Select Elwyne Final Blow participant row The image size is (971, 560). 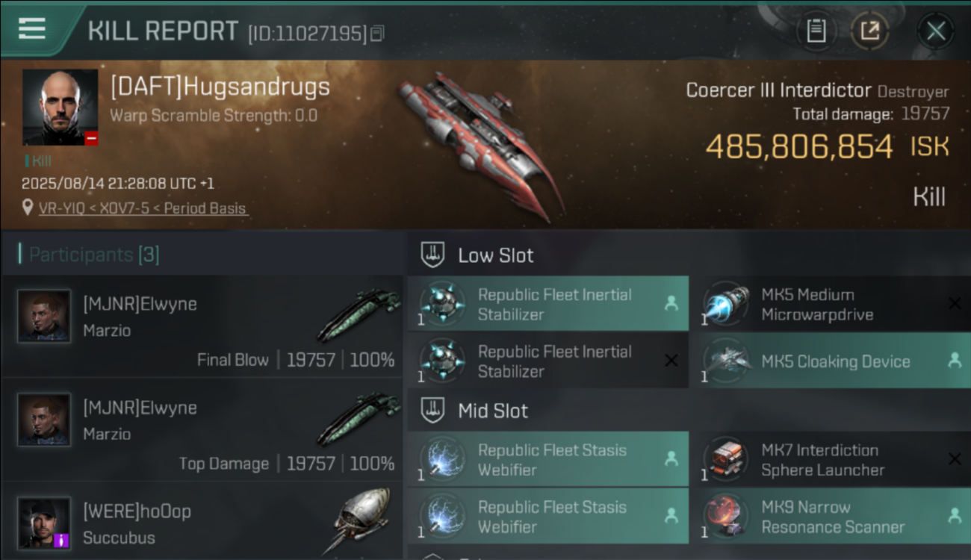pyautogui.click(x=202, y=326)
